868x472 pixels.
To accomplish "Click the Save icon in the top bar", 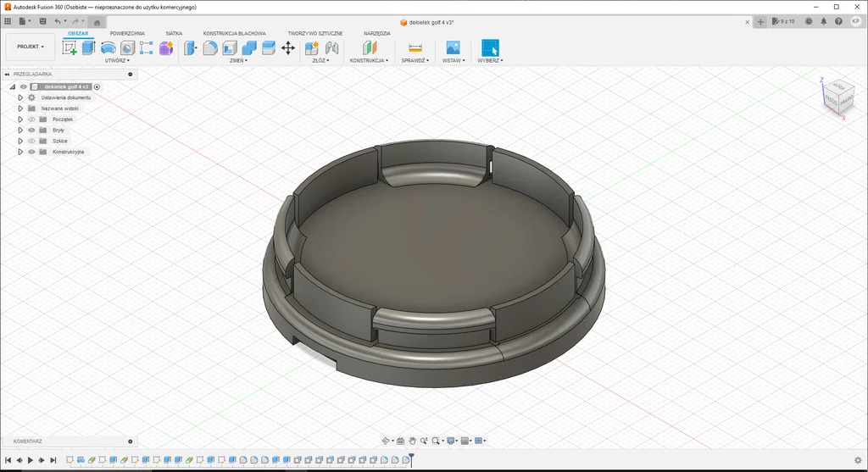I will pyautogui.click(x=42, y=21).
